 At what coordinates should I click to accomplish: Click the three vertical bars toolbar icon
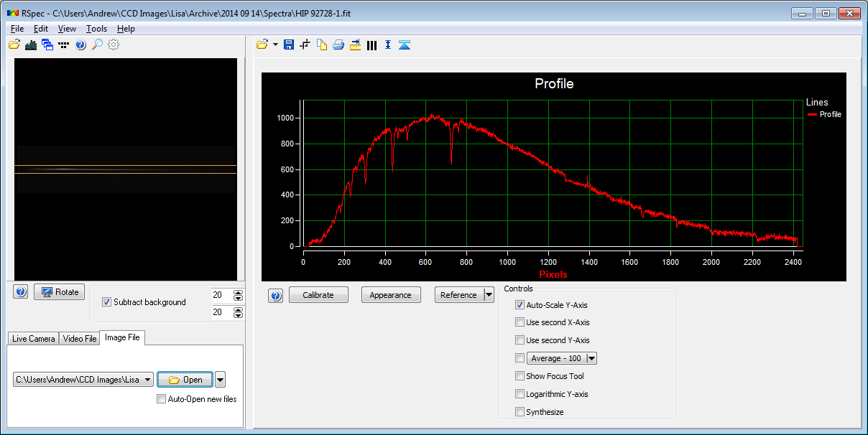coord(371,45)
